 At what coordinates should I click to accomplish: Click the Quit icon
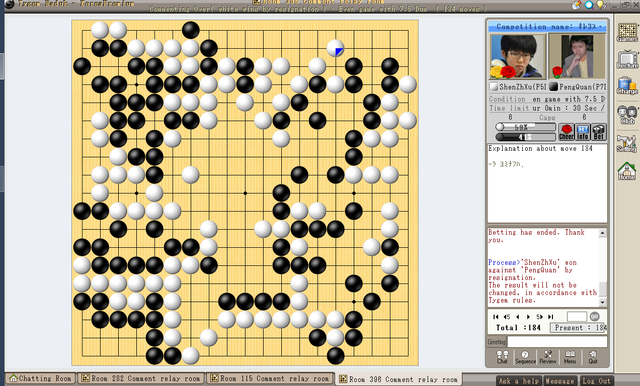click(593, 357)
